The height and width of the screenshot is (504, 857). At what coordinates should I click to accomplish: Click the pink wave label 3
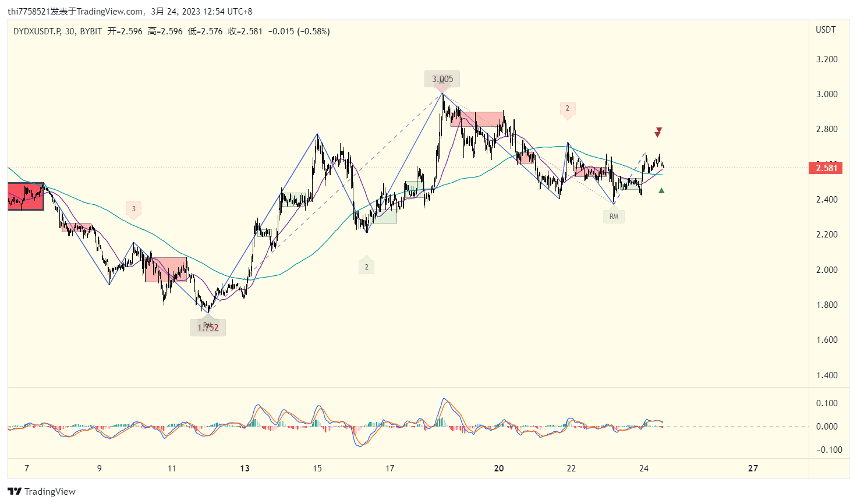133,210
